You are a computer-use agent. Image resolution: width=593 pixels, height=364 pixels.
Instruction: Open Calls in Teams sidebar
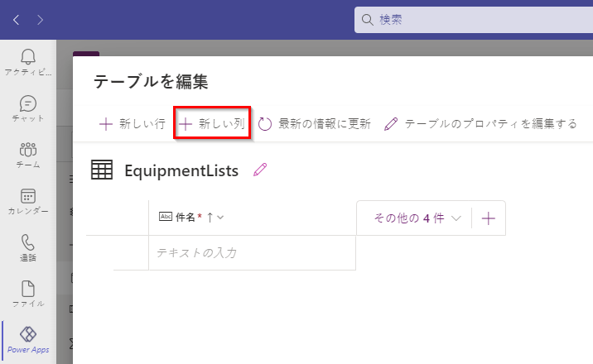click(28, 247)
